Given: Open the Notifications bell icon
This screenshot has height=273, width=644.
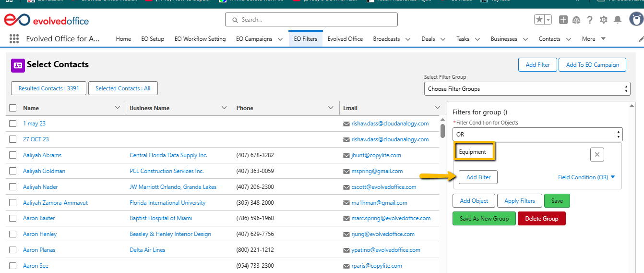Looking at the screenshot, I should pos(618,20).
